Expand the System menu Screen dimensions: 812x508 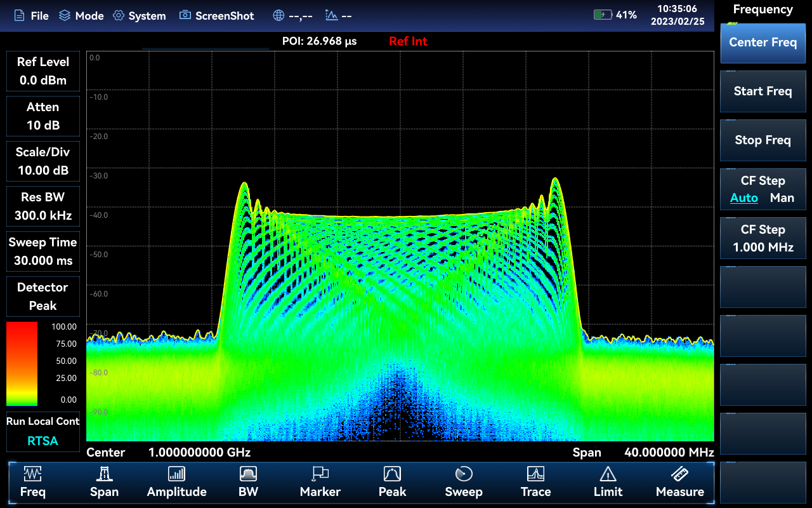click(x=139, y=16)
